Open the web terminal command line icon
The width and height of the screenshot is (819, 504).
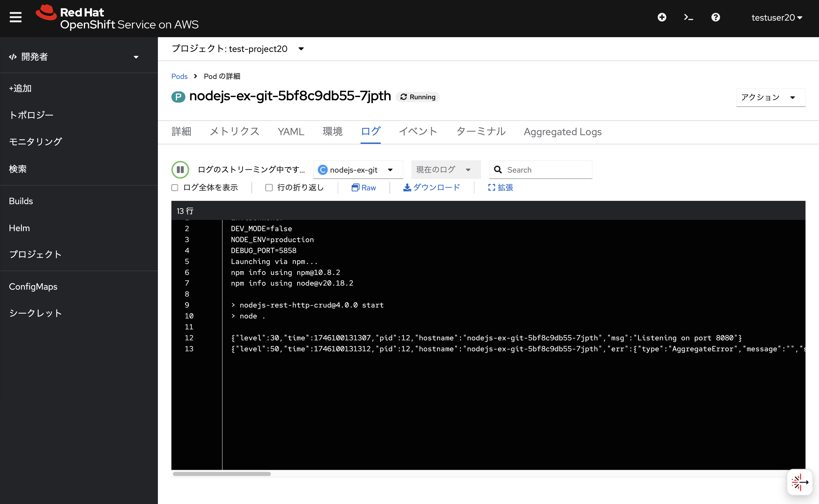689,17
